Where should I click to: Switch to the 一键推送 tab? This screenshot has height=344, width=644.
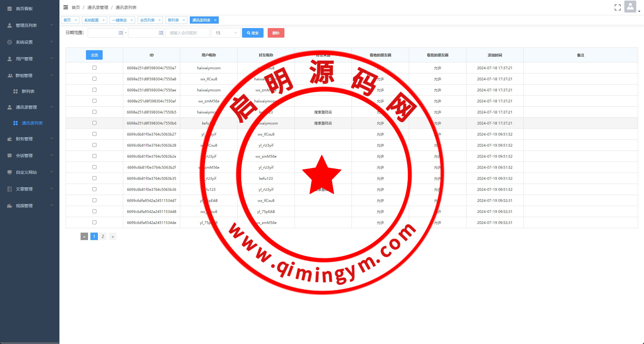pyautogui.click(x=119, y=20)
